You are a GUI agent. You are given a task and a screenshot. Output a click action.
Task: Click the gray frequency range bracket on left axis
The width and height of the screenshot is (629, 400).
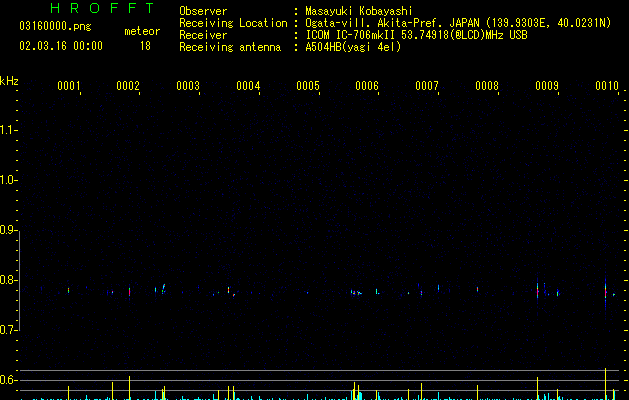point(20,280)
